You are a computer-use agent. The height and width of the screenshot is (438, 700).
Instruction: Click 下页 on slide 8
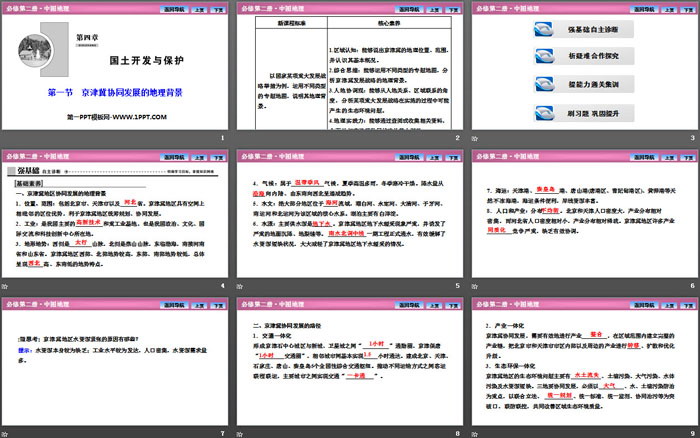coord(453,305)
